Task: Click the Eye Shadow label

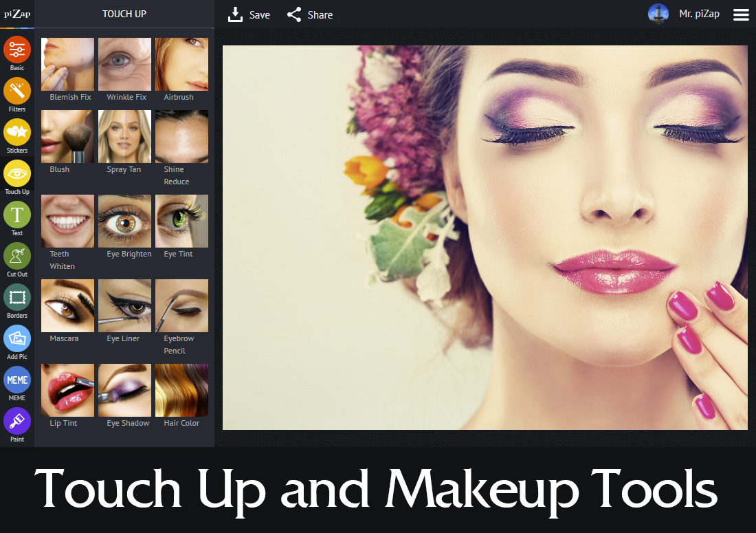Action: pos(129,423)
